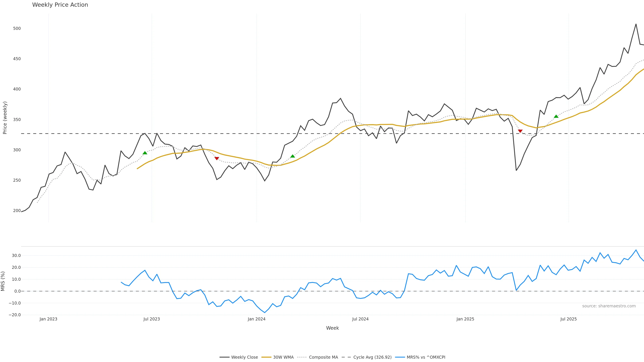The image size is (644, 362).
Task: Toggle the Weekly Close legend entry
Action: tap(239, 357)
